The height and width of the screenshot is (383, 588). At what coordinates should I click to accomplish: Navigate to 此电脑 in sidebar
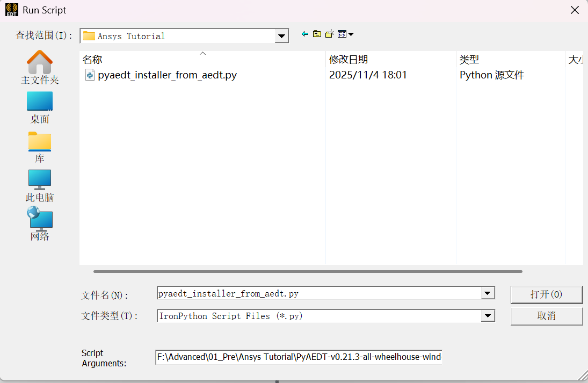click(x=40, y=185)
